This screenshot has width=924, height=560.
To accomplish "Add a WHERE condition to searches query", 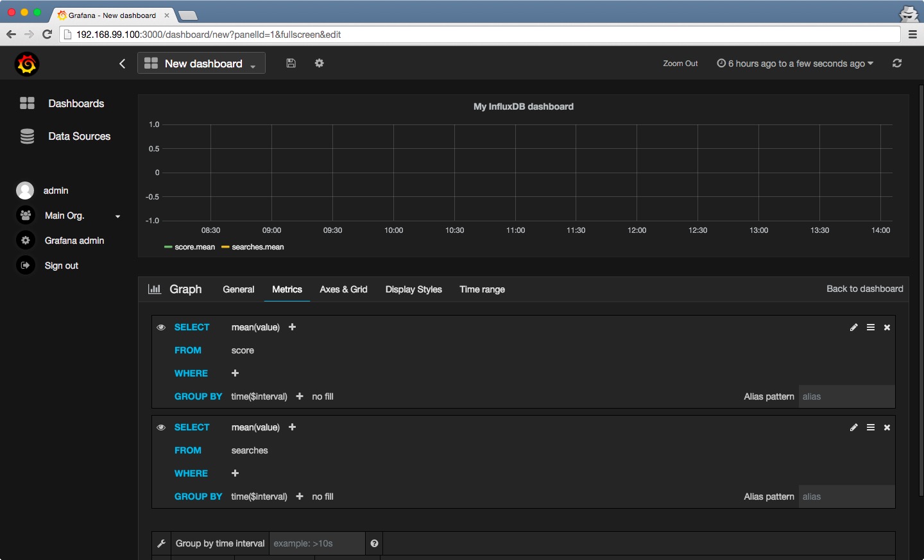I will (235, 473).
